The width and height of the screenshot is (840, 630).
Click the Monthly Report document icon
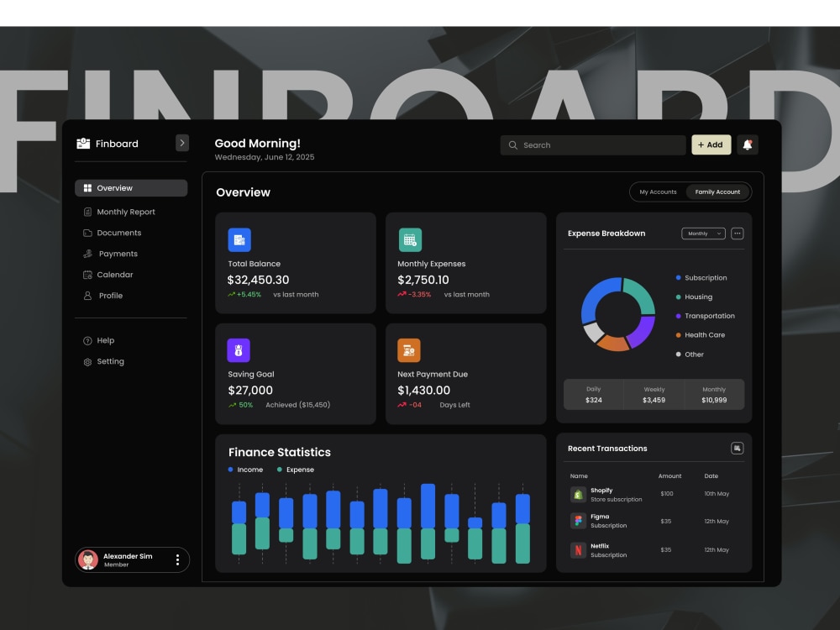click(87, 212)
